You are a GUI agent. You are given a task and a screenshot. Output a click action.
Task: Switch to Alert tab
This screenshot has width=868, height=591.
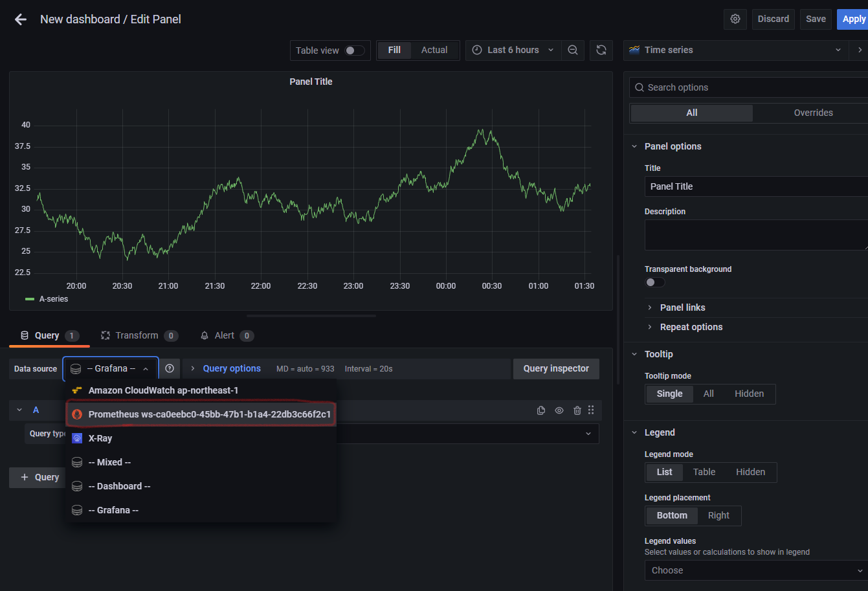227,335
